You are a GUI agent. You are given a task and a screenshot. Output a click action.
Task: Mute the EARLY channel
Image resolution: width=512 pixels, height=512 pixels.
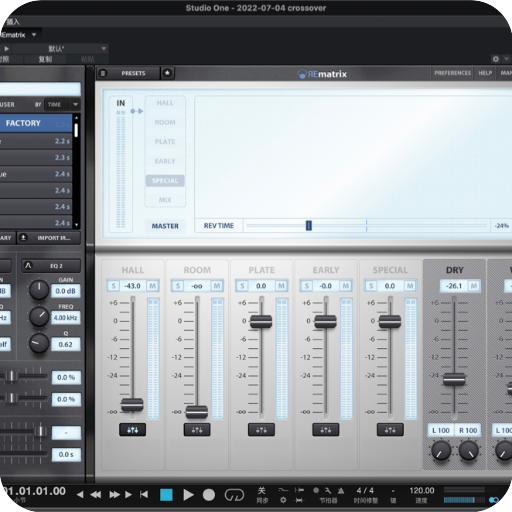(x=346, y=286)
